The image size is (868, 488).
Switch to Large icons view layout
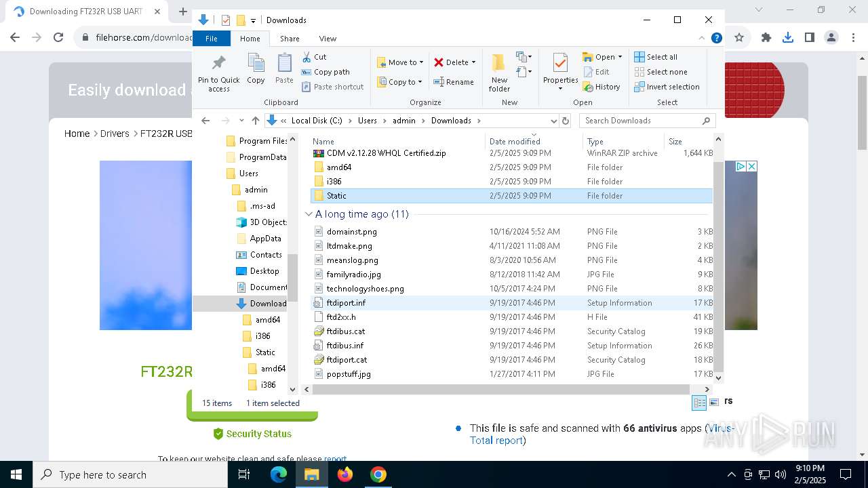pyautogui.click(x=713, y=403)
